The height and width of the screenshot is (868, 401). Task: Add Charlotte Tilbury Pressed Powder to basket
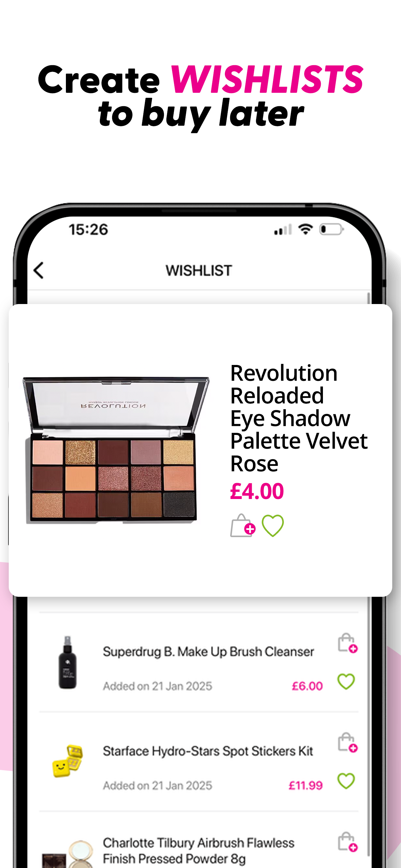348,842
